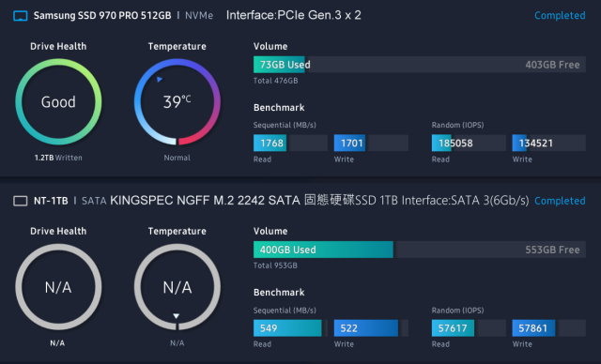Click the Samsung SSD 970 PRO drive icon
The width and height of the screenshot is (601, 364).
point(21,16)
